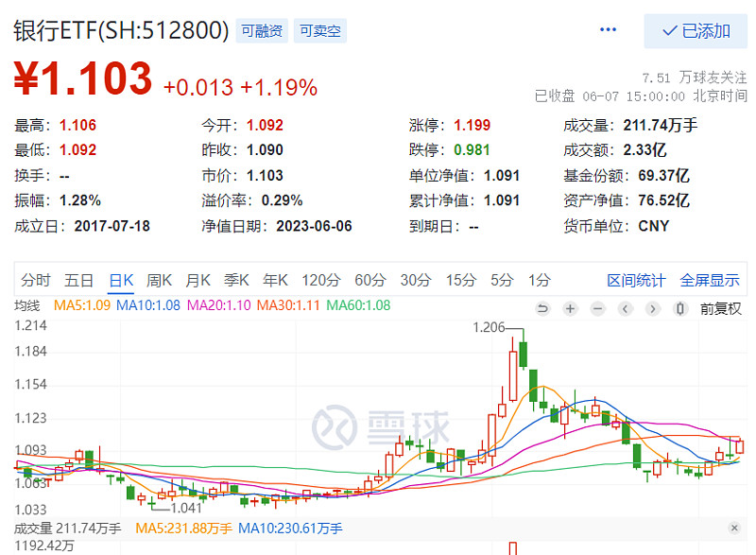The image size is (756, 555).
Task: Open the 前复权 adjustment dropdown
Action: pos(720,309)
